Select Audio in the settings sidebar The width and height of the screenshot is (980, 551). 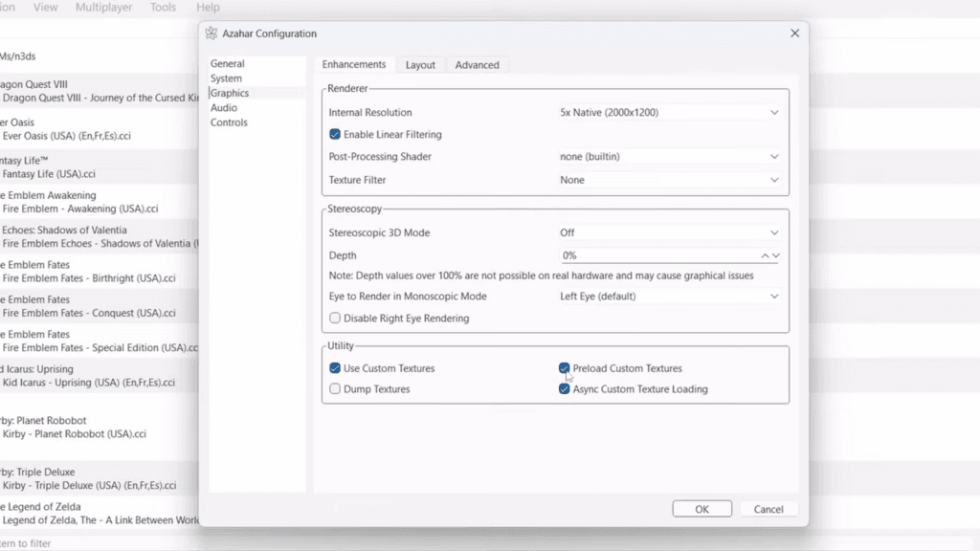(x=223, y=107)
